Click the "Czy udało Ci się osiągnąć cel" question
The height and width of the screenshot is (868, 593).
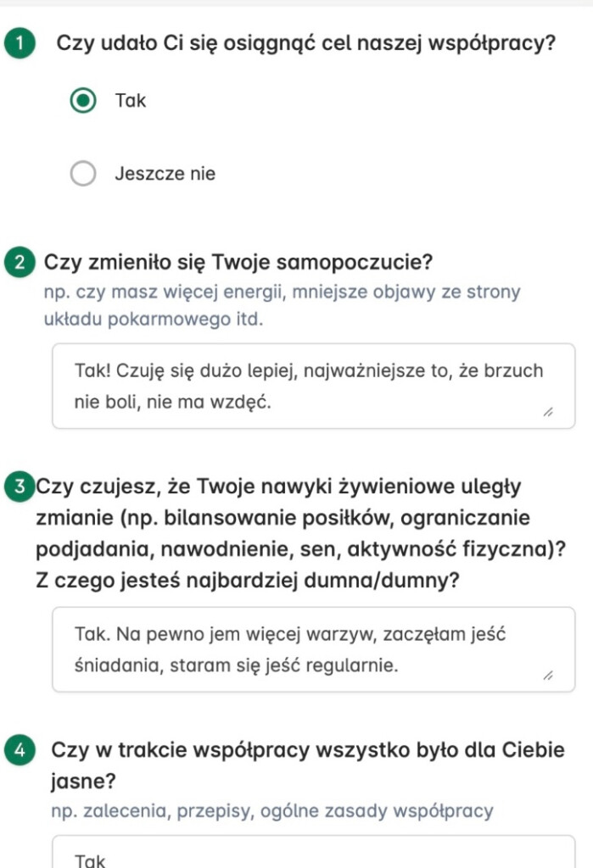coord(305,43)
